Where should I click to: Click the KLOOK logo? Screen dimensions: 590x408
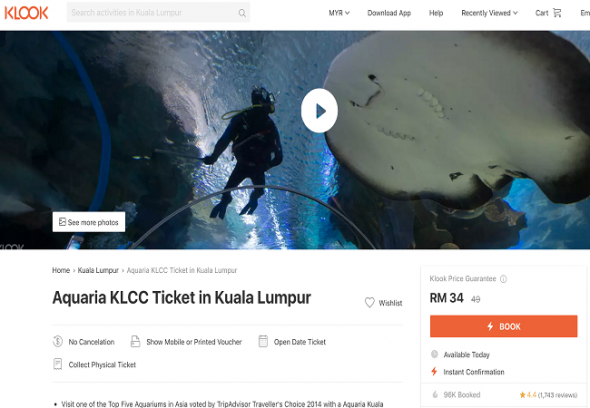coord(26,13)
